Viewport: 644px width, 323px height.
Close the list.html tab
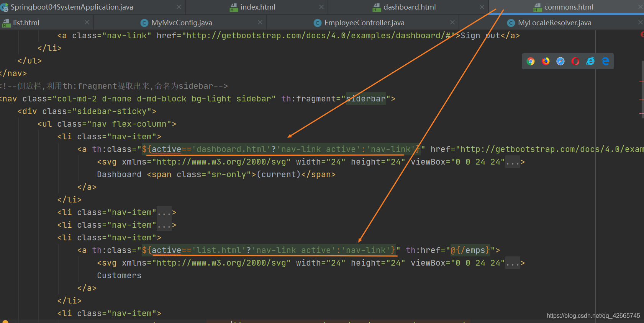point(87,22)
